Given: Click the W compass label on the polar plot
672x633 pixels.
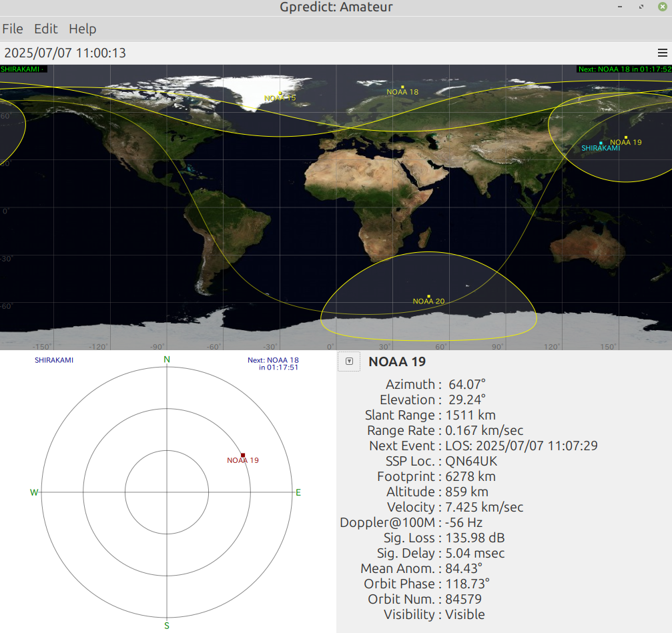Looking at the screenshot, I should pos(34,492).
